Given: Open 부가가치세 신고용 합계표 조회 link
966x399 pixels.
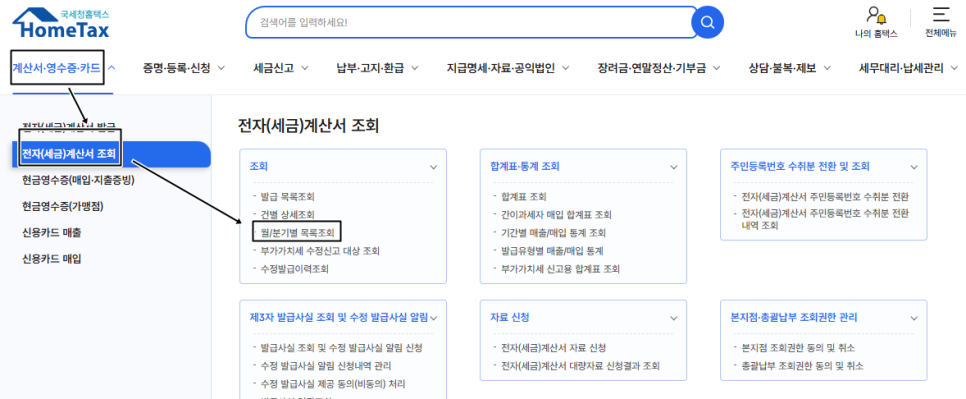Looking at the screenshot, I should [560, 269].
